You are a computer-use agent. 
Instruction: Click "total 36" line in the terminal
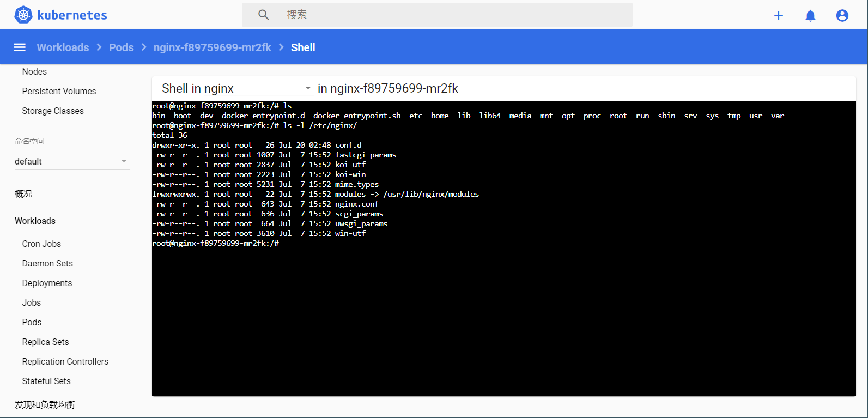coord(169,135)
